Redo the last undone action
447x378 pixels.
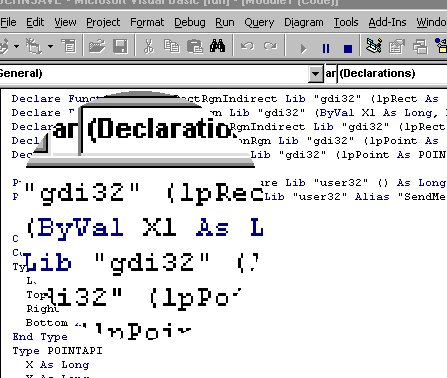270,46
